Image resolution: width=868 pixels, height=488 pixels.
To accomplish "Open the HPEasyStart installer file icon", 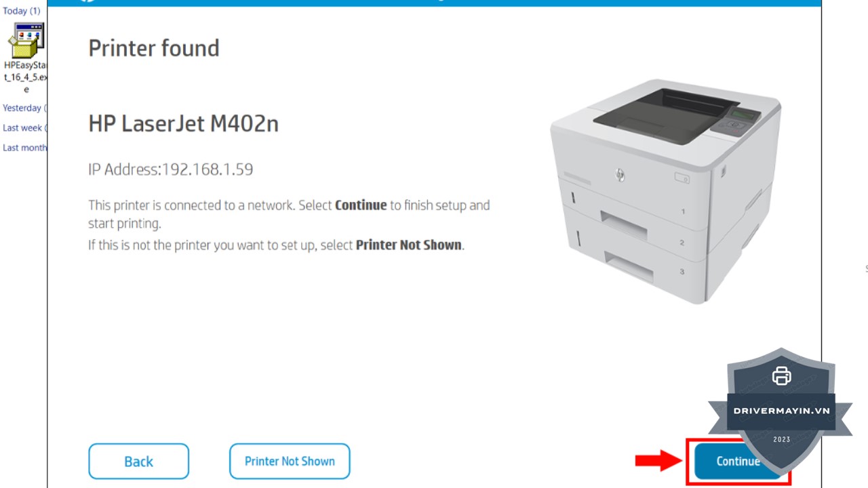I will [26, 41].
